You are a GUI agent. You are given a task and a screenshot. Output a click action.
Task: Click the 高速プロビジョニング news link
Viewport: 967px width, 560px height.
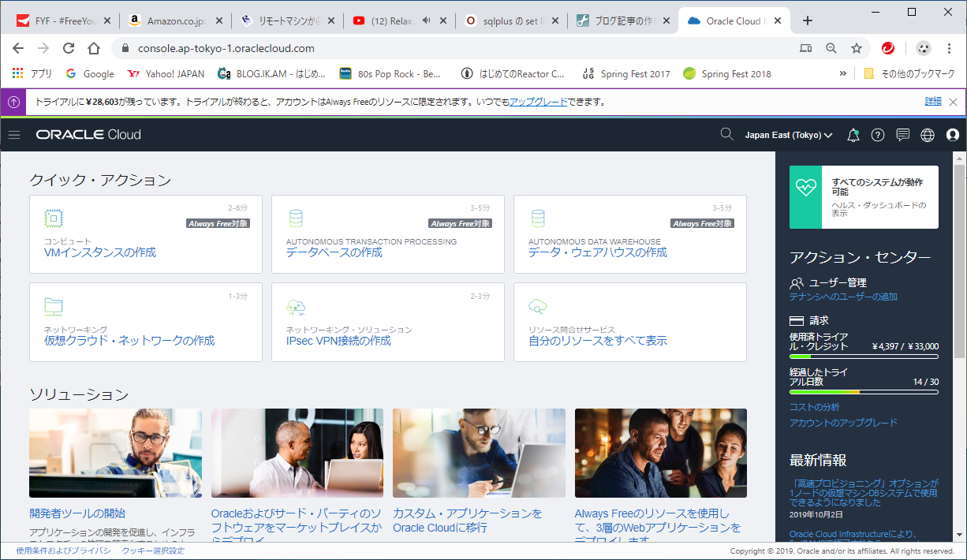click(864, 492)
